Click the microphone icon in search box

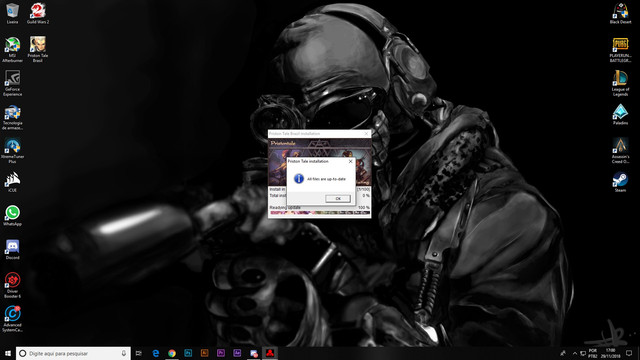coord(124,353)
